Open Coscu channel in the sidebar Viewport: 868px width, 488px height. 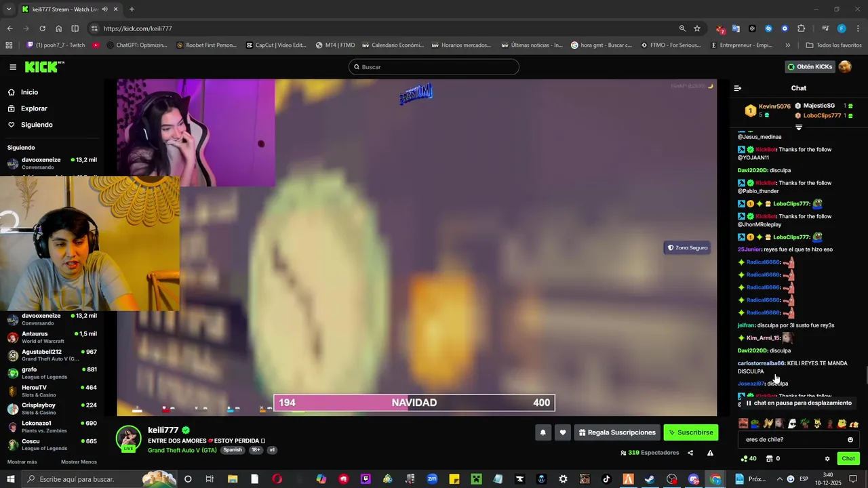(x=52, y=445)
